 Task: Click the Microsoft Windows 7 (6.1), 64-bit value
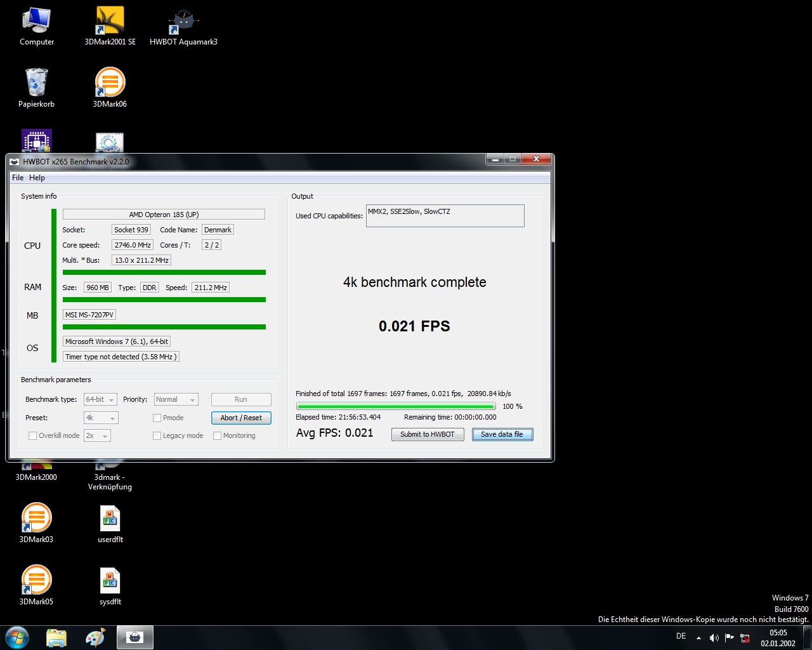pyautogui.click(x=117, y=342)
